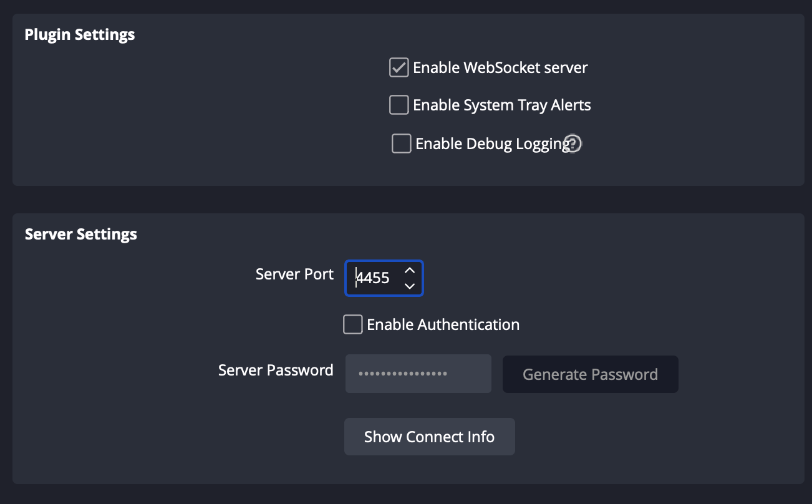Click the Enable WebSocket server label text
The height and width of the screenshot is (504, 812).
click(500, 67)
